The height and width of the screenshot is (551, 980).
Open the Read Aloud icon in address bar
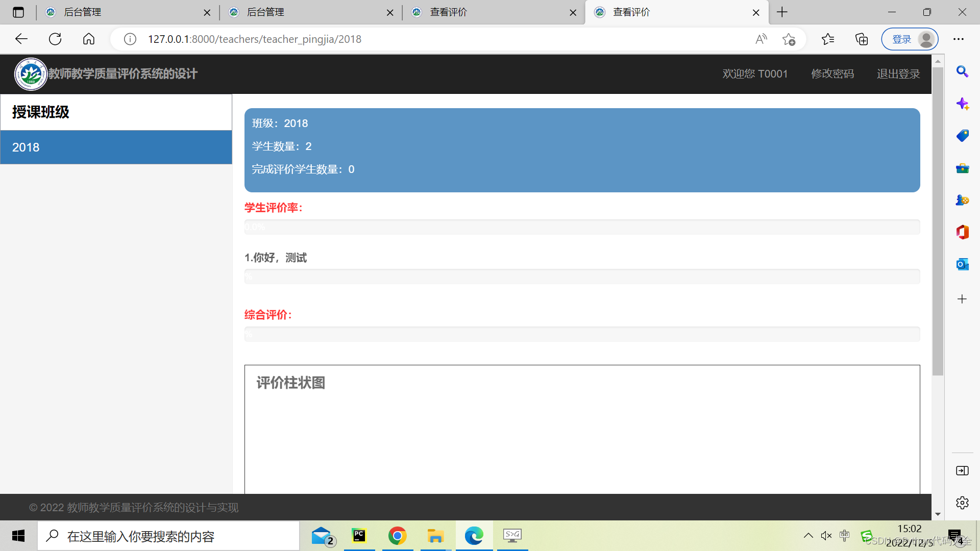click(x=761, y=39)
